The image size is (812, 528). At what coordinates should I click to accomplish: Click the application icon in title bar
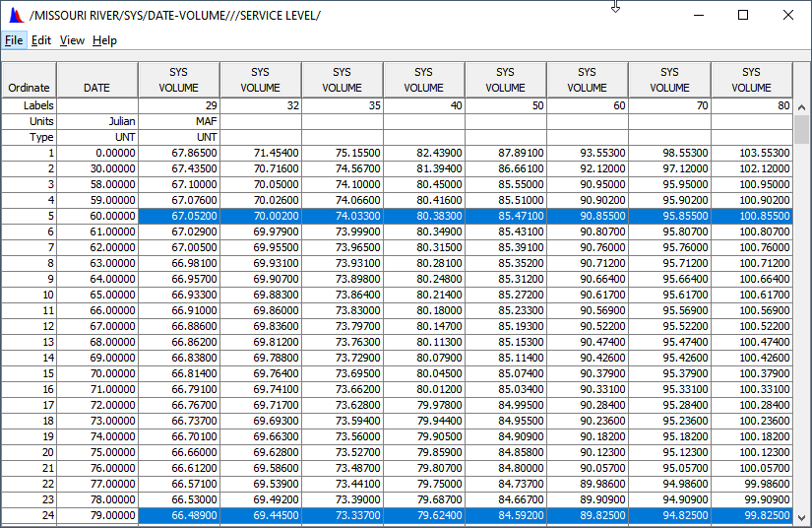point(15,16)
